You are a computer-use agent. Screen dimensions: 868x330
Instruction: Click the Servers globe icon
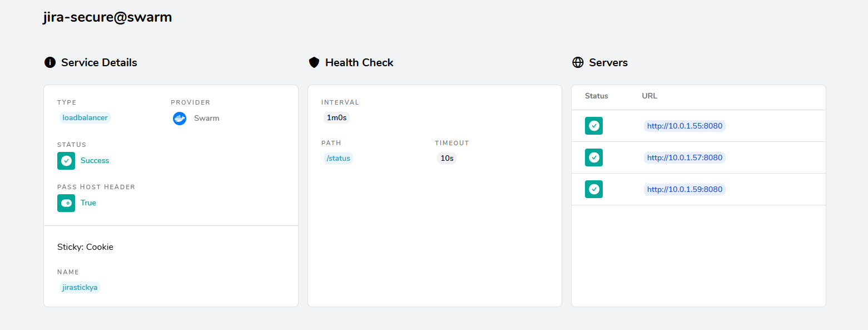click(578, 62)
